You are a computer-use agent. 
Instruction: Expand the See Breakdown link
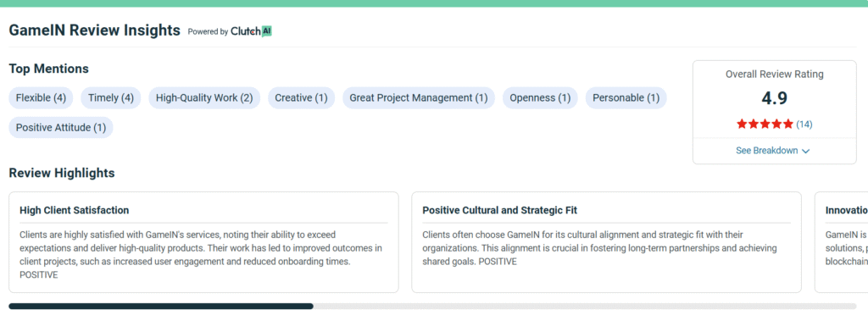[773, 151]
